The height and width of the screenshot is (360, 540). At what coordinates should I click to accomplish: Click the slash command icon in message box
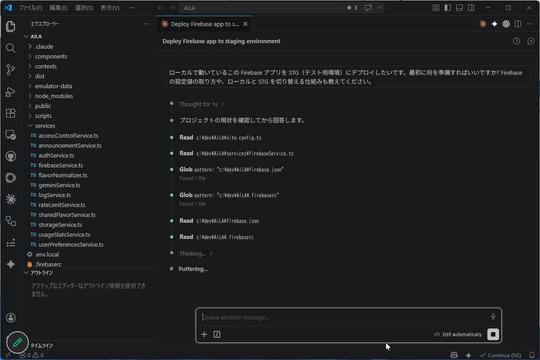point(217,334)
